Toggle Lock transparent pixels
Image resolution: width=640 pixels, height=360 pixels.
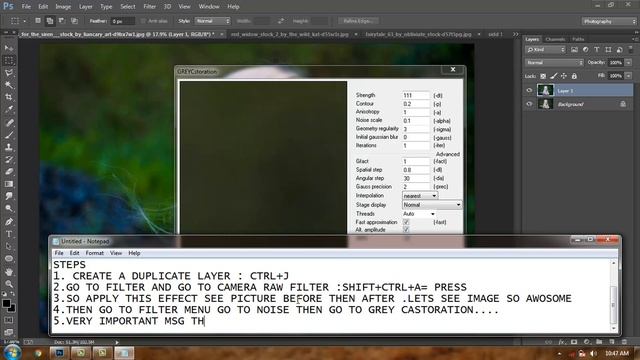[x=543, y=76]
